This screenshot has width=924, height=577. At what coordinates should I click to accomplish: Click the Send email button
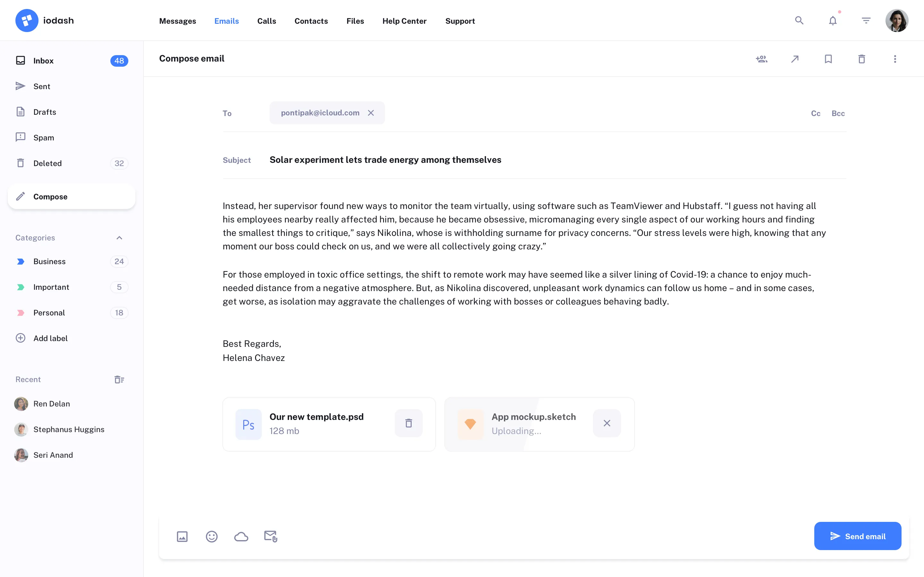[858, 536]
